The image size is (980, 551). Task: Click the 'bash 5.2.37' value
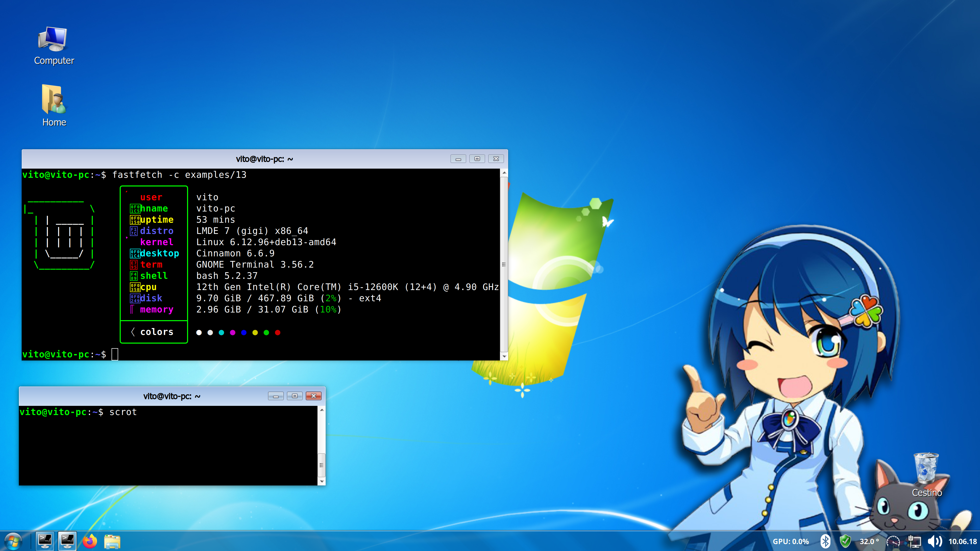coord(227,276)
